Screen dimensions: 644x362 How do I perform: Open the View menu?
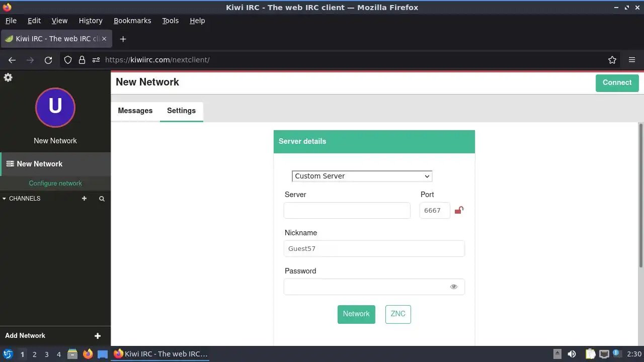coord(59,21)
